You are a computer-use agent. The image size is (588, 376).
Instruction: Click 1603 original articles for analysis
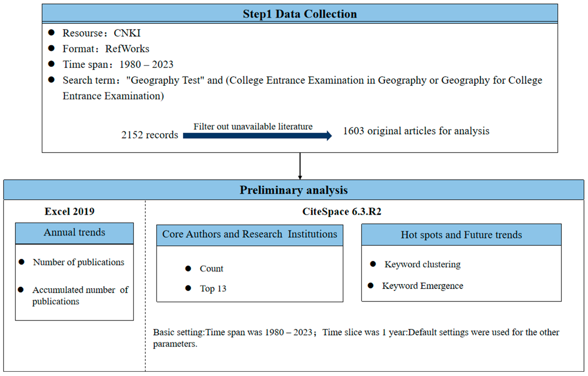(416, 131)
